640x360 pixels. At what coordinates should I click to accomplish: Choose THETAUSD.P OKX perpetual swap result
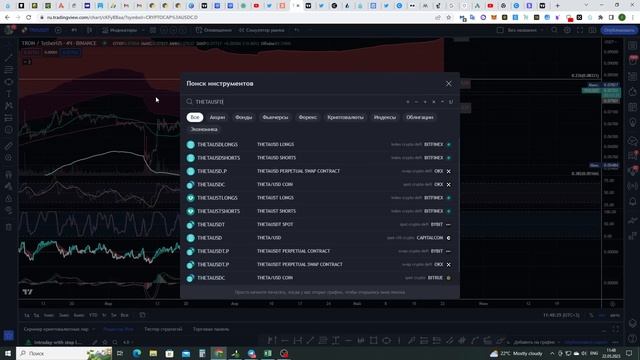click(x=320, y=171)
